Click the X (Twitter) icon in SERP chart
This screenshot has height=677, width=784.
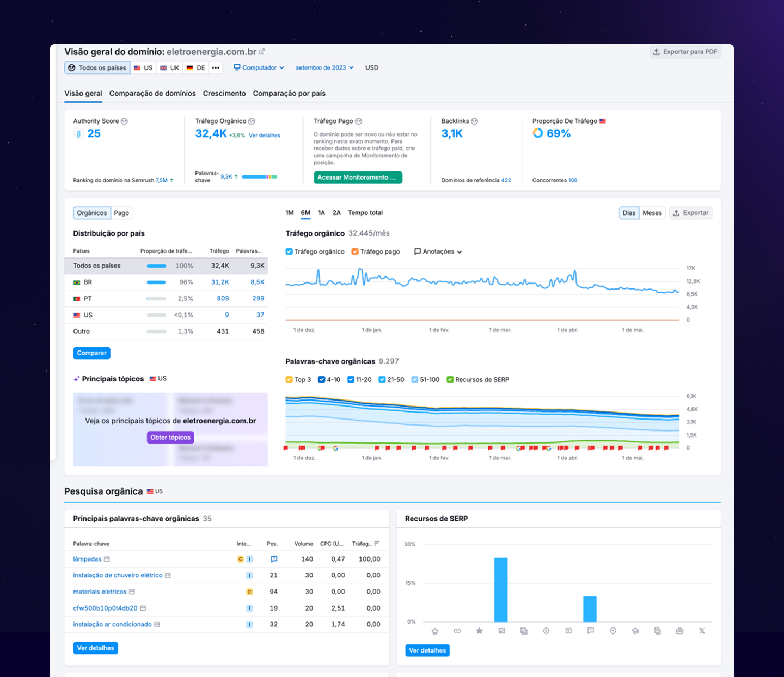coord(702,631)
